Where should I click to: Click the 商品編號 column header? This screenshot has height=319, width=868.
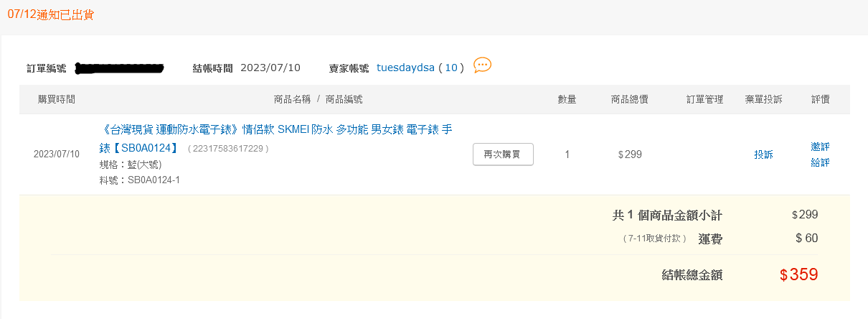pyautogui.click(x=344, y=99)
